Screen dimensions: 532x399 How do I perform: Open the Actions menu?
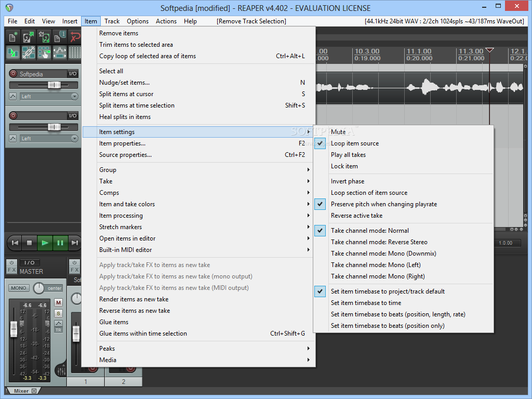(x=166, y=21)
